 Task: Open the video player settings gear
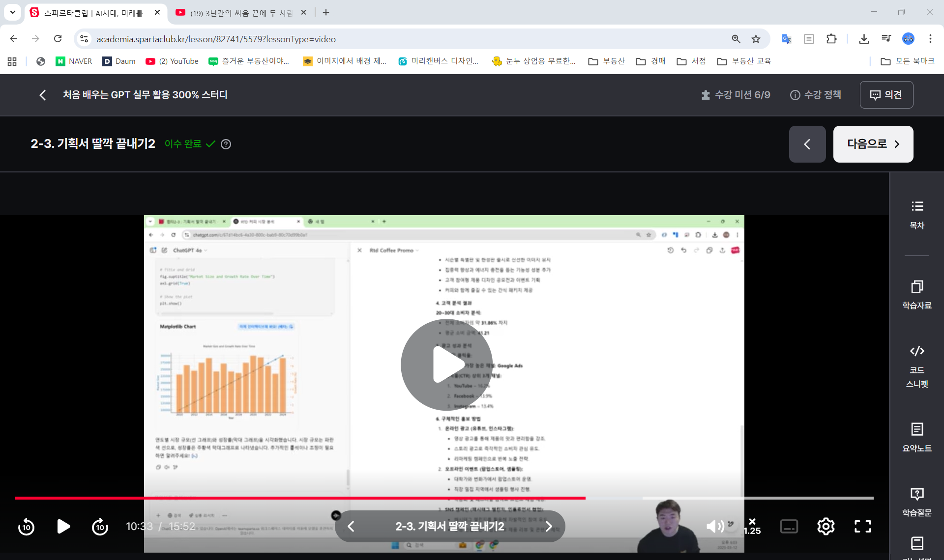[826, 527]
